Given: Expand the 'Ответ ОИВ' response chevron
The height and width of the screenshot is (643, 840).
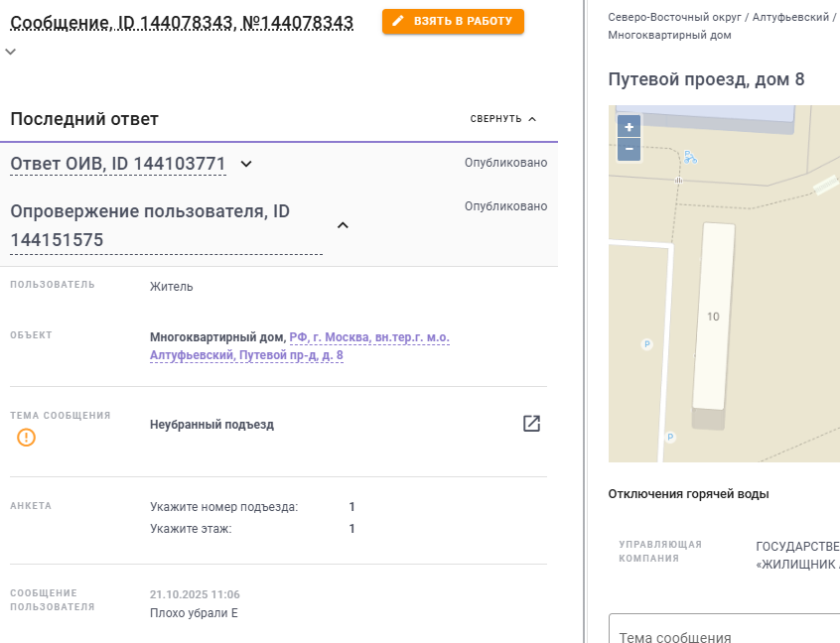Looking at the screenshot, I should [x=247, y=164].
